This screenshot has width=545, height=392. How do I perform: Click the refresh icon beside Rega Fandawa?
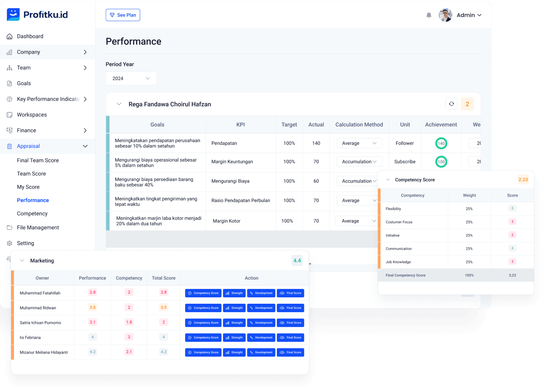(x=451, y=104)
